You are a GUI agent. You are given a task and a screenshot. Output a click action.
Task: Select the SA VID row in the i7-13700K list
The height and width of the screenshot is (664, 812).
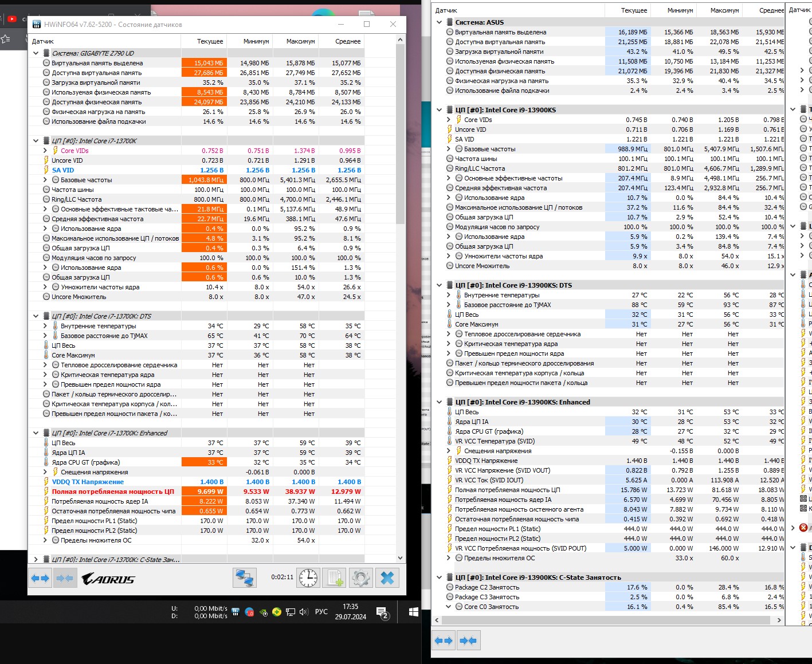tap(195, 170)
